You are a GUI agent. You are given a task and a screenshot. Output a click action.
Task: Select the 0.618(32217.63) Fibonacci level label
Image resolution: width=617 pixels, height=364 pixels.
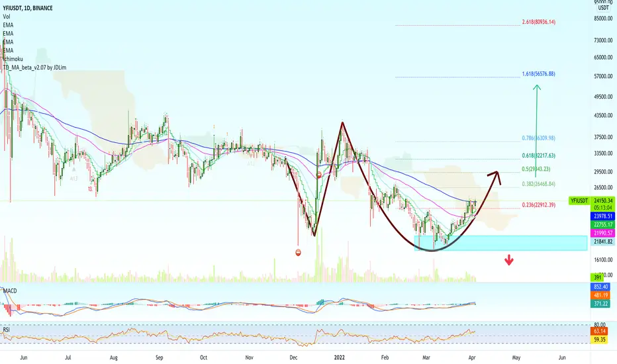click(x=539, y=156)
